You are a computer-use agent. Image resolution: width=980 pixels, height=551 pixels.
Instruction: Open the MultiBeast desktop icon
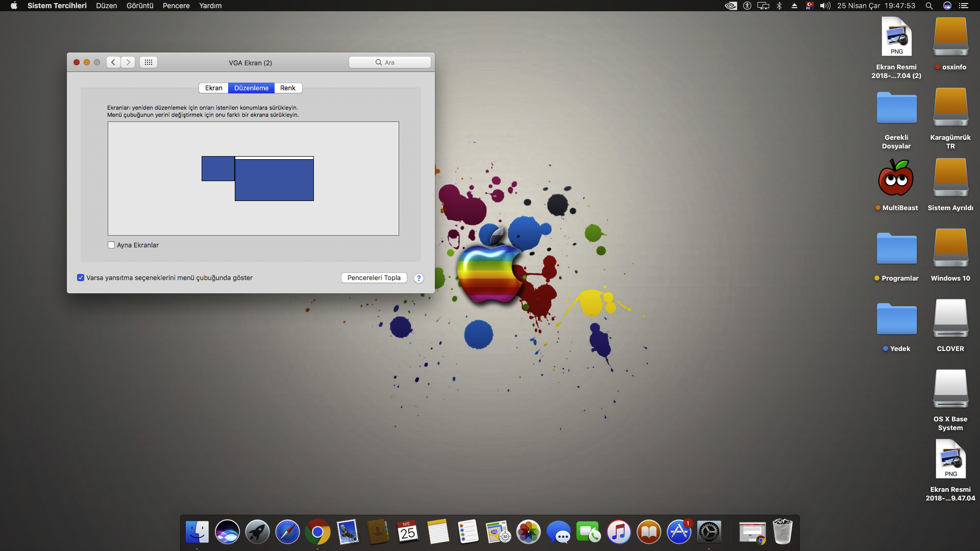pyautogui.click(x=896, y=179)
